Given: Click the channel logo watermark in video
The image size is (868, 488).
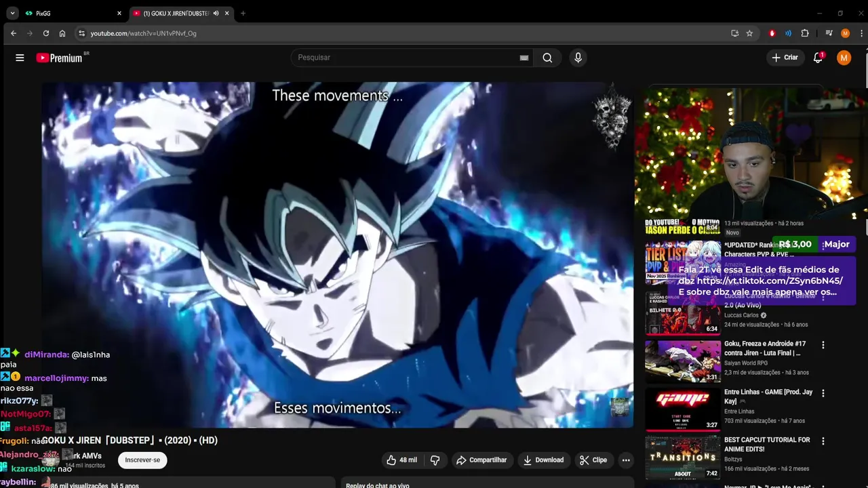Looking at the screenshot, I should pos(619,407).
